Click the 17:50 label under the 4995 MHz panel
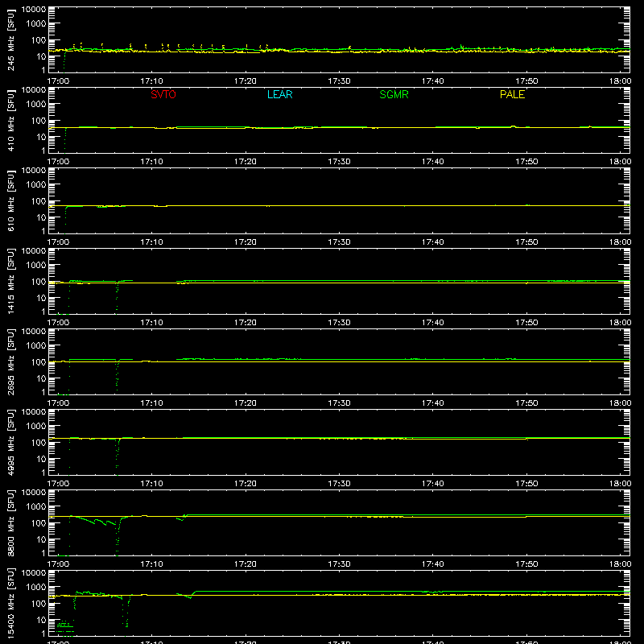This screenshot has height=644, width=644. pyautogui.click(x=526, y=484)
